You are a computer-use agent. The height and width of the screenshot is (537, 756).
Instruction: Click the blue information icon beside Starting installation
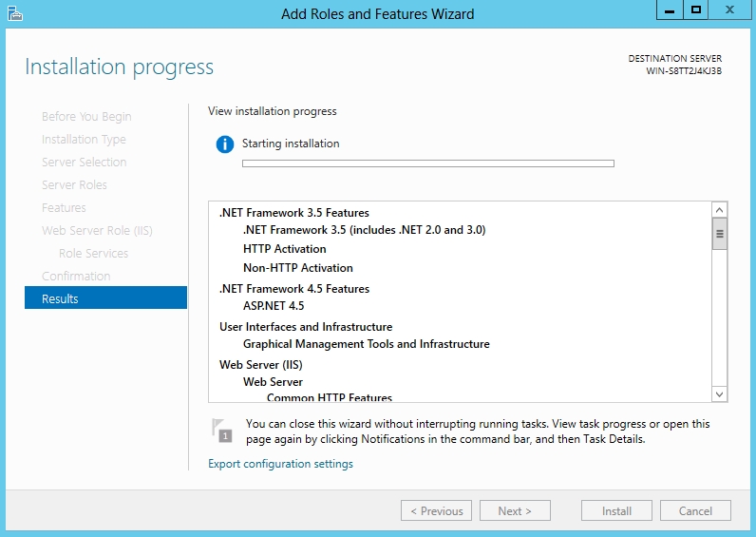point(224,144)
